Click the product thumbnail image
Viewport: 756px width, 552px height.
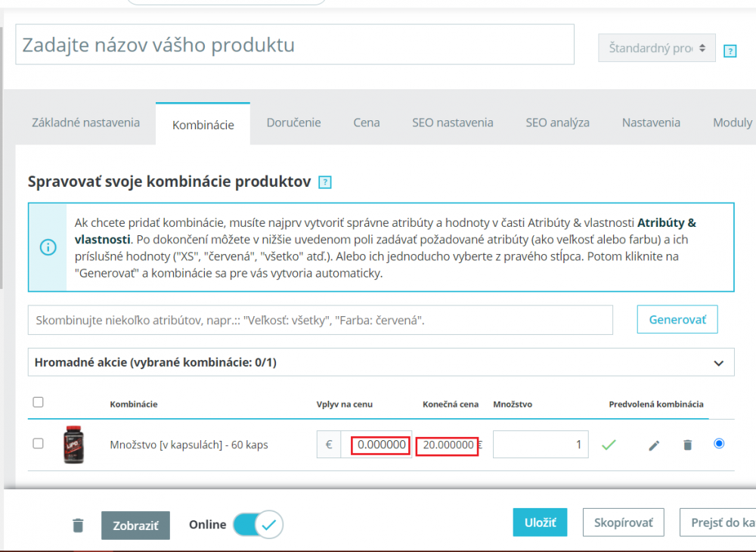click(74, 445)
